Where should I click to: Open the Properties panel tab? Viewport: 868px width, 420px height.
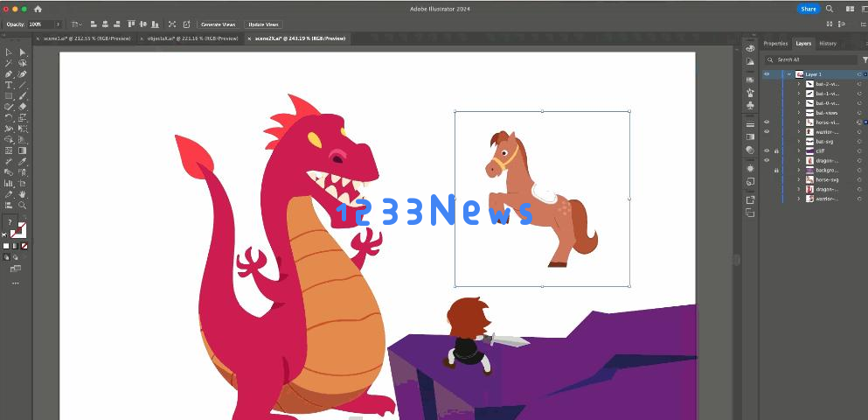pos(775,43)
